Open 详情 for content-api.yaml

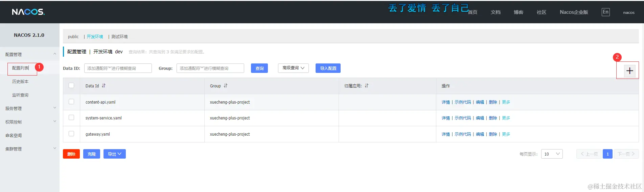click(446, 102)
